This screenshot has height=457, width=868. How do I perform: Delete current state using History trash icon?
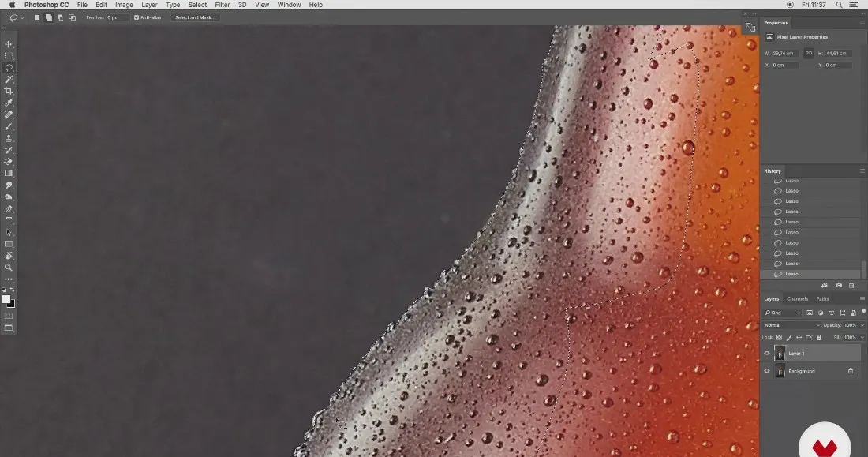click(x=851, y=285)
